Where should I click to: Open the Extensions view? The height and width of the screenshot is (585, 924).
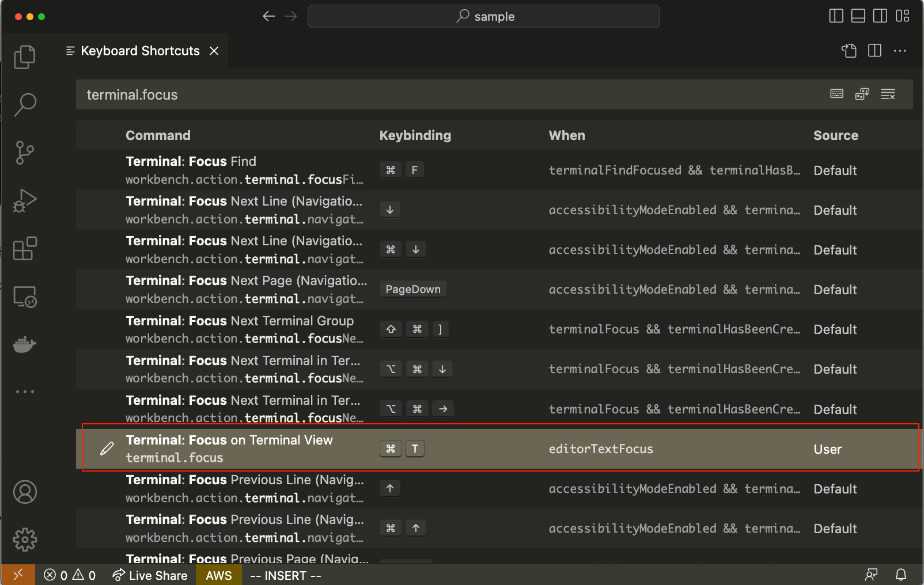coord(25,249)
